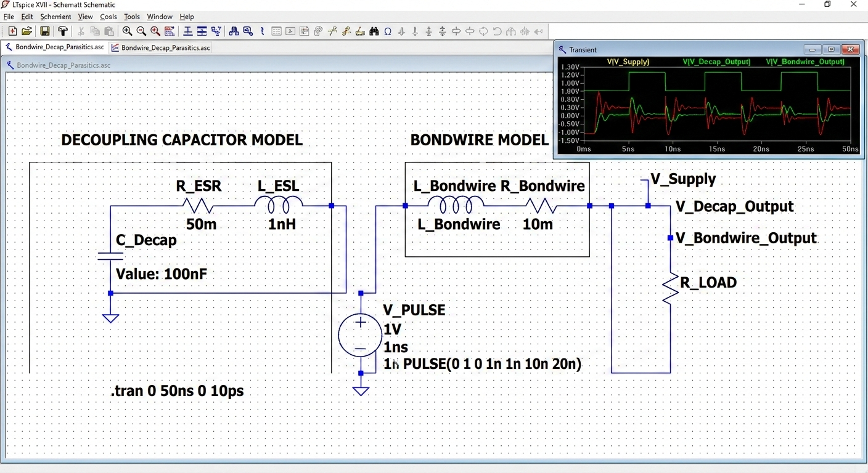
Task: Click the Paste clipboard icon
Action: point(110,31)
